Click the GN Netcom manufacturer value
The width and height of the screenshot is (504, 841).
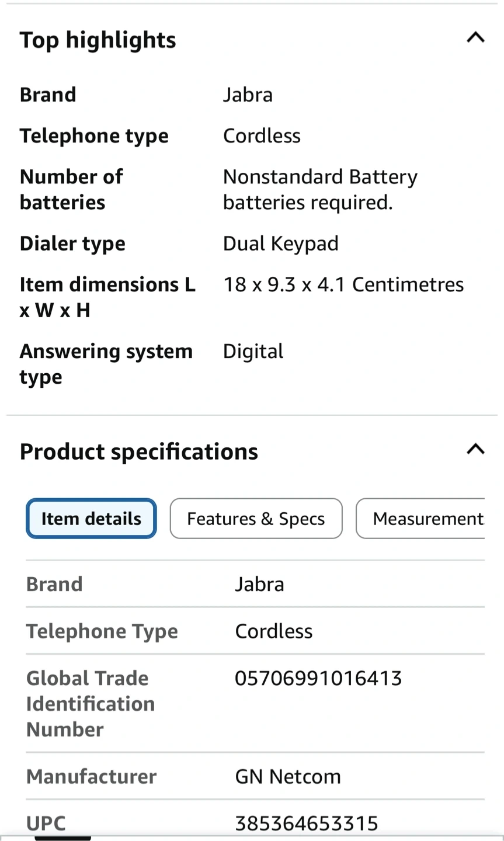288,776
